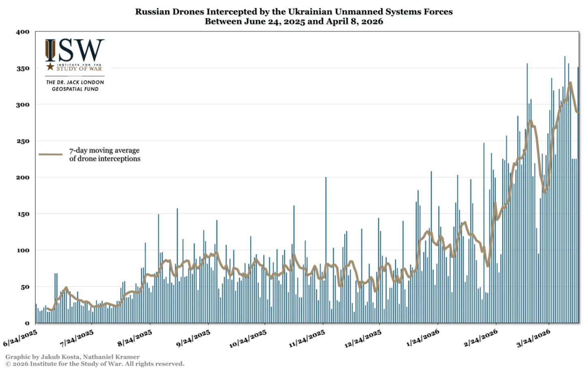Click the sword-shaped letter I in the logo
588x368 pixels.
click(50, 50)
